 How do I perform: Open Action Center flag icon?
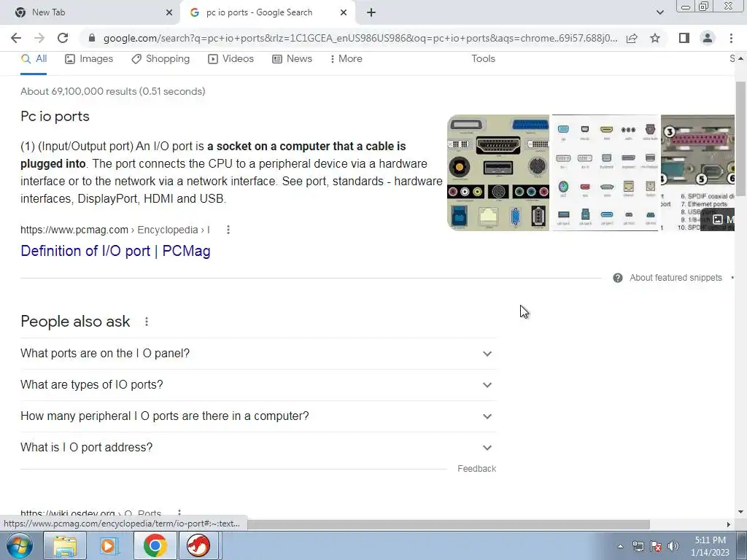coord(656,546)
